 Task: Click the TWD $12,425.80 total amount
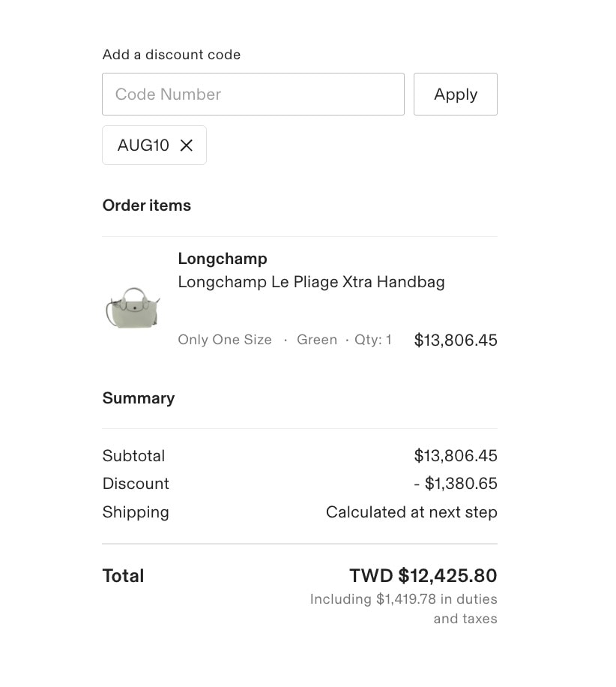click(423, 576)
